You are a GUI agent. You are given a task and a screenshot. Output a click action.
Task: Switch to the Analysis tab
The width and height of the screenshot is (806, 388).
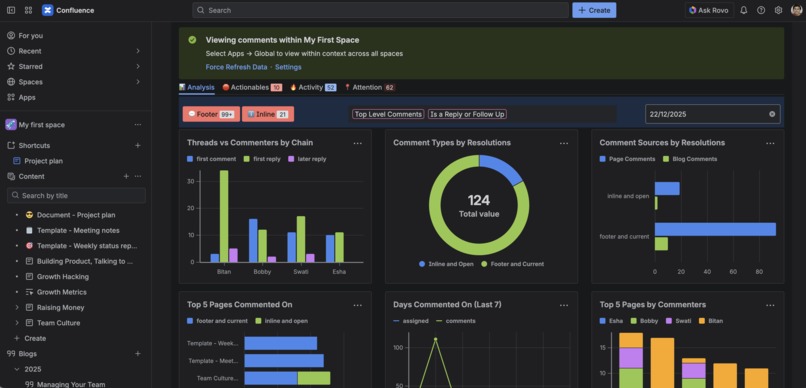[x=197, y=87]
